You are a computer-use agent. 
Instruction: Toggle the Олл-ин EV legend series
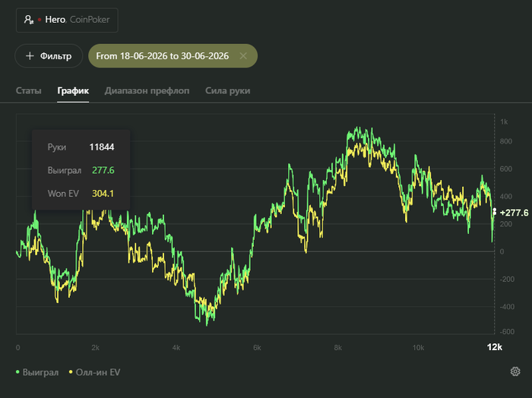[94, 372]
